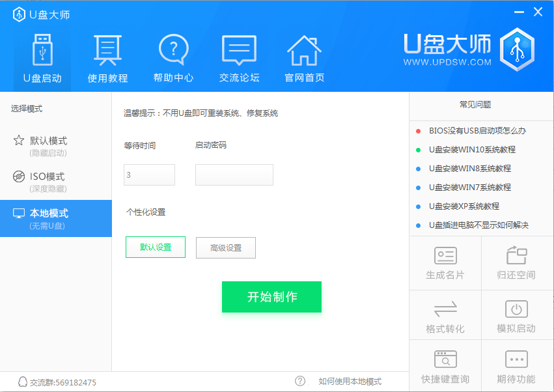Image resolution: width=554 pixels, height=392 pixels.
Task: Open 如何使用本地模式 help link
Action: (x=350, y=382)
